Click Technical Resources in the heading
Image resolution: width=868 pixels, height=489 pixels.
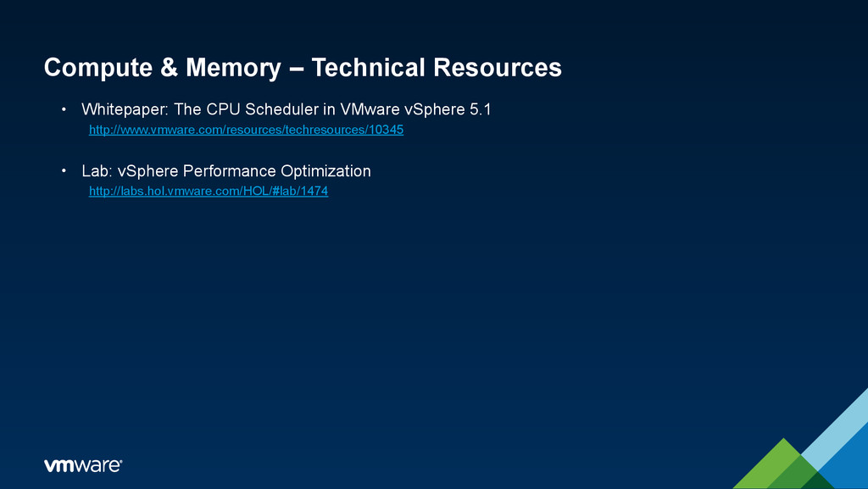click(437, 68)
